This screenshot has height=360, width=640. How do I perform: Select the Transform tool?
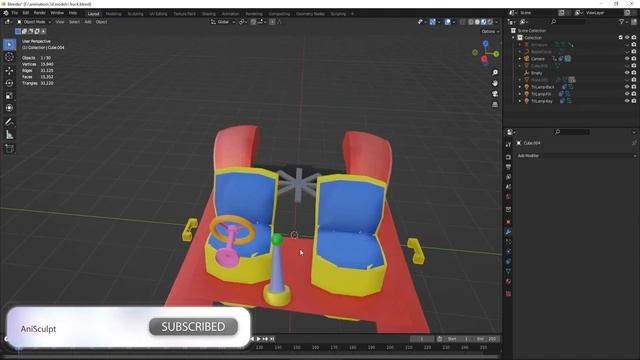pos(9,108)
